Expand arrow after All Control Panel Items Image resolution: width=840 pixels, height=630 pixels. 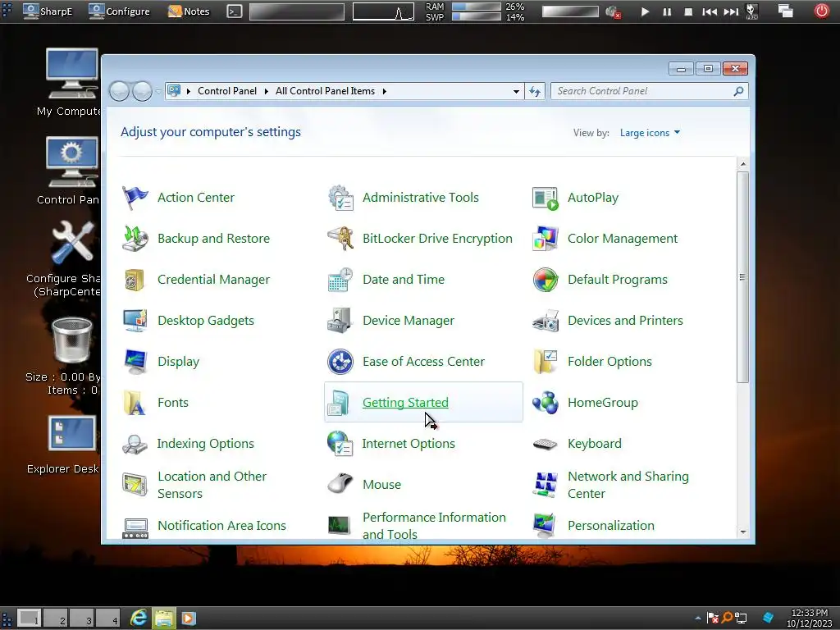coord(385,92)
